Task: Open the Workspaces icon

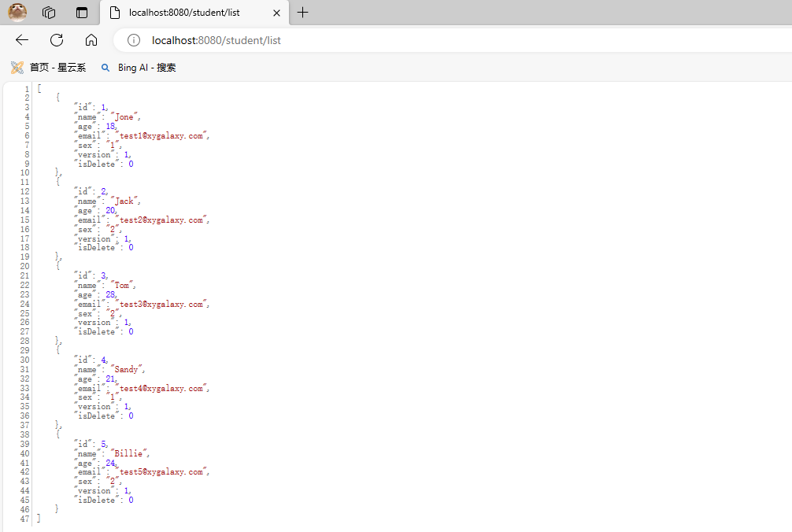Action: (49, 13)
